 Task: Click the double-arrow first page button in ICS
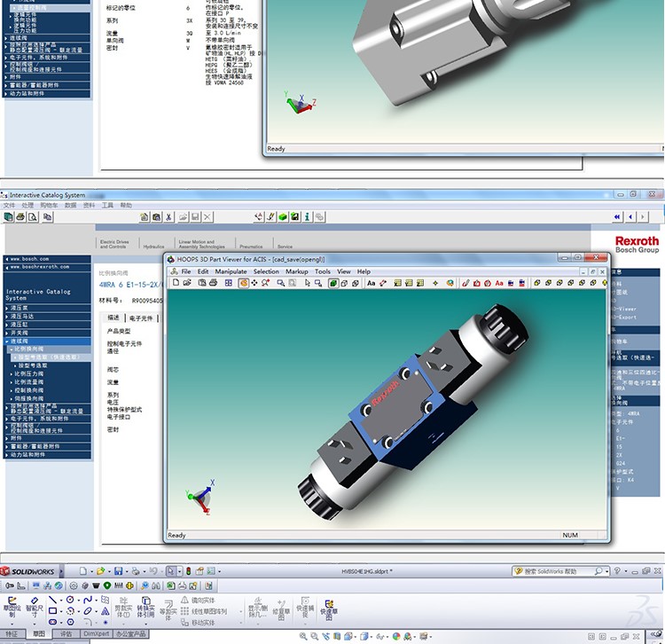tap(617, 216)
